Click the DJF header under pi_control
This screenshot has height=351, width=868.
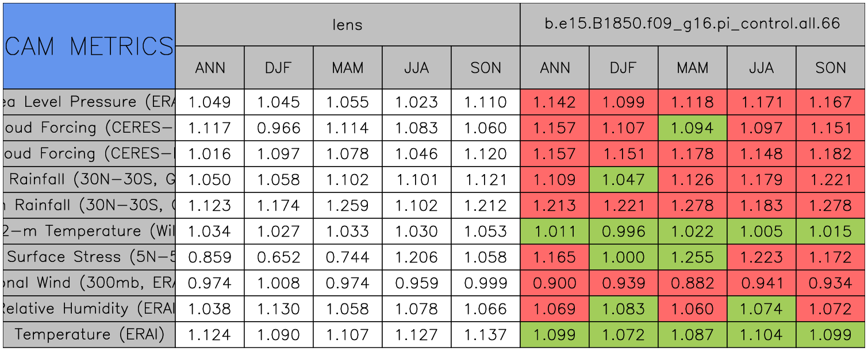(623, 68)
